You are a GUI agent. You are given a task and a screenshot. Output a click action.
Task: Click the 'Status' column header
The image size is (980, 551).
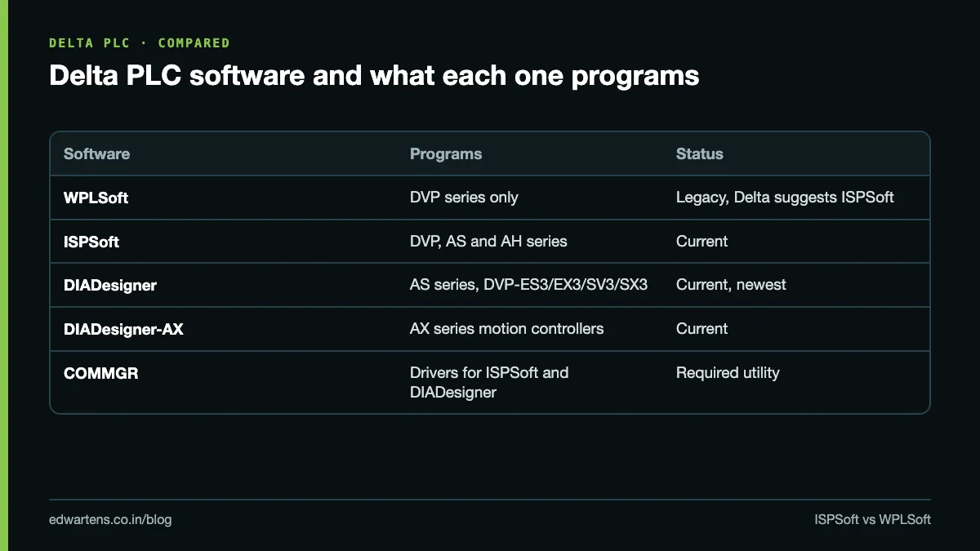point(700,153)
